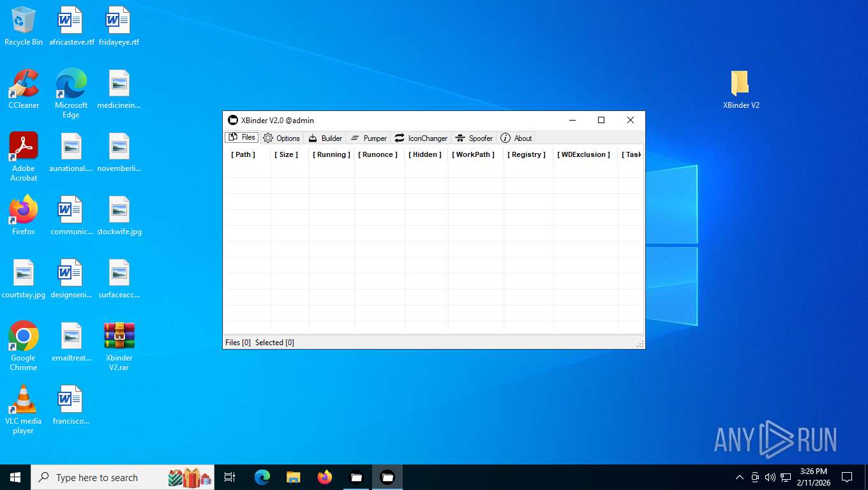Viewport: 868px width, 490px height.
Task: Select the communic... document icon
Action: pos(71,216)
